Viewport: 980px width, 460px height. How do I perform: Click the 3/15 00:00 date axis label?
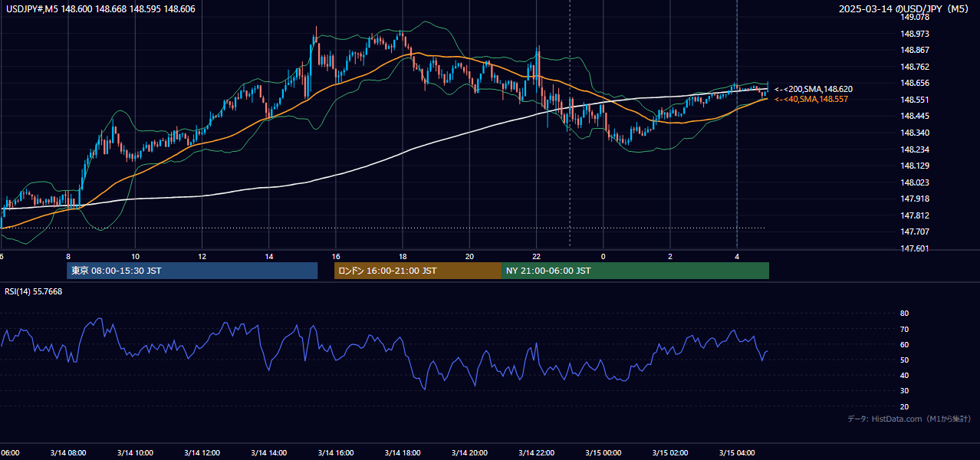click(x=603, y=452)
